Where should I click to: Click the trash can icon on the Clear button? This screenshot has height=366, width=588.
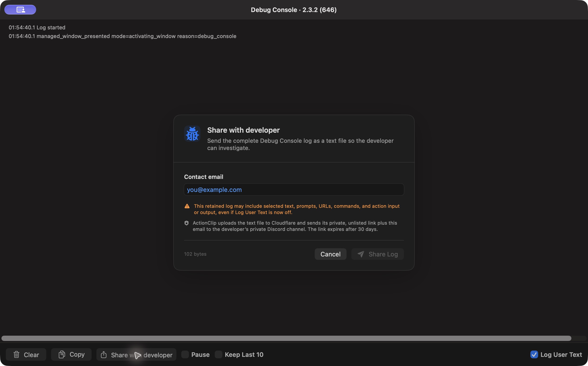(x=16, y=355)
